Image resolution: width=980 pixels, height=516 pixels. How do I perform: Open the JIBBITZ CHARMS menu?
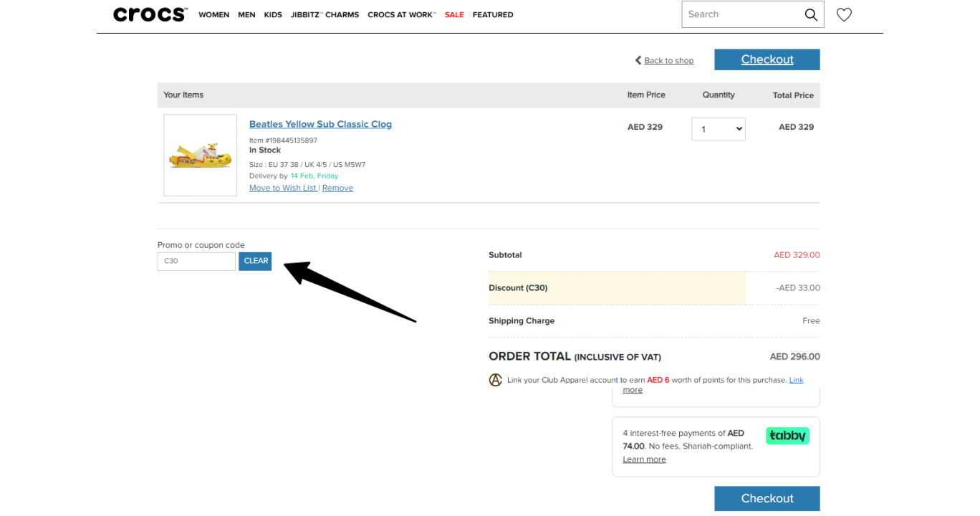click(325, 15)
